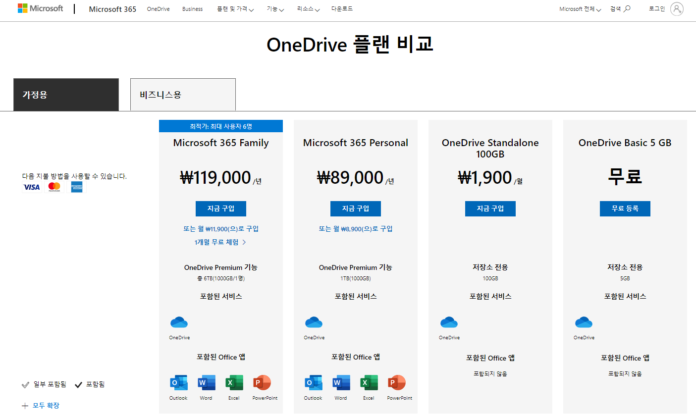Click the search magnifier icon
Image resolution: width=696 pixels, height=419 pixels.
627,8
